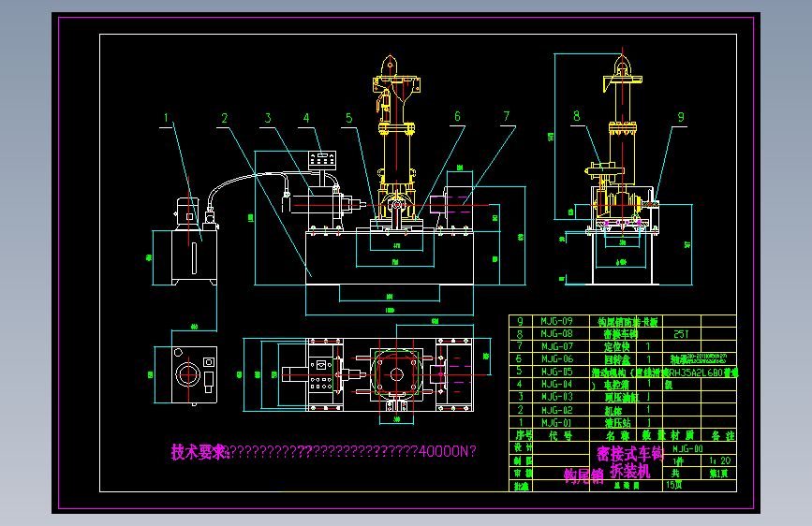Click the 设计 label in title block
812x526 pixels.
[x=523, y=447]
